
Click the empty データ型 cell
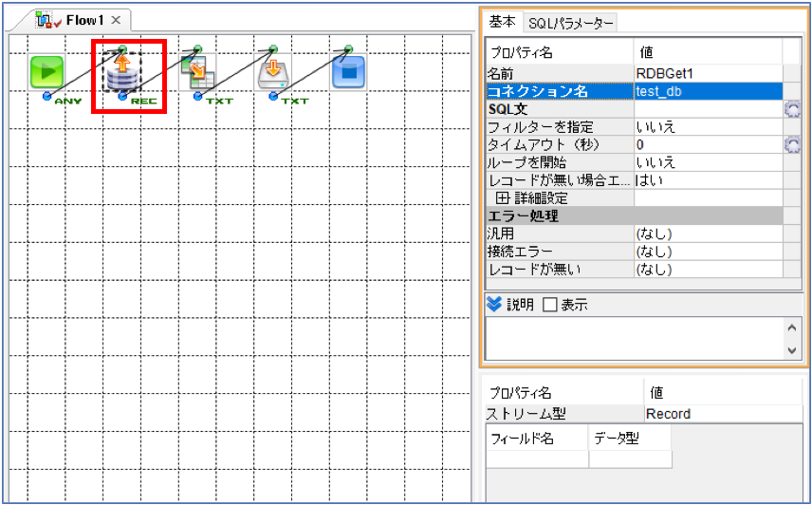[630, 459]
